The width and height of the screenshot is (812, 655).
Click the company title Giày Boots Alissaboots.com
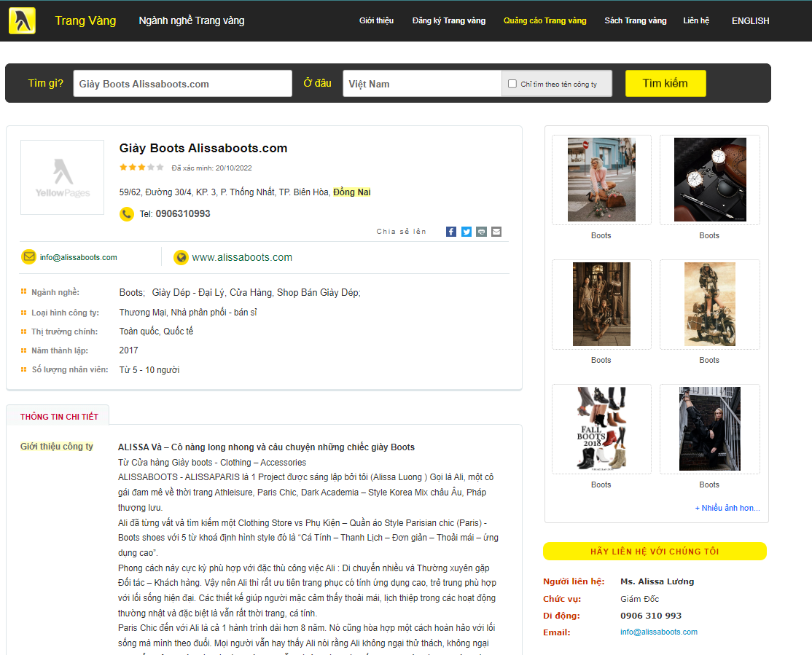203,148
